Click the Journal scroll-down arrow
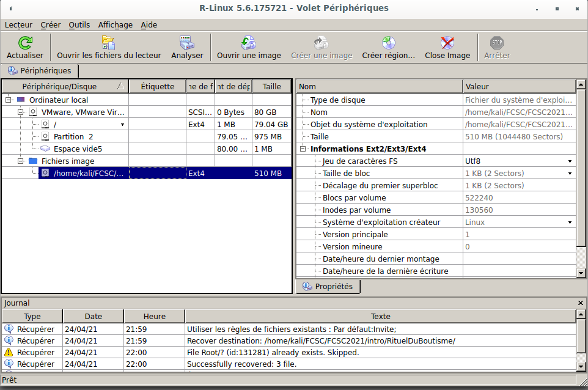Screen dimensions: 588x390 [581, 367]
